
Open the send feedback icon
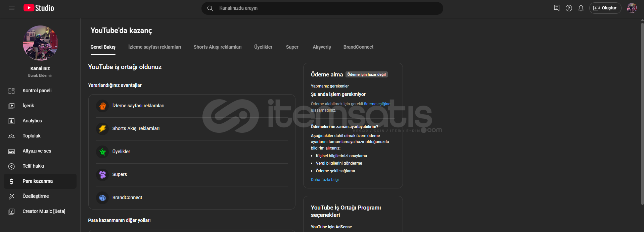[x=557, y=8]
